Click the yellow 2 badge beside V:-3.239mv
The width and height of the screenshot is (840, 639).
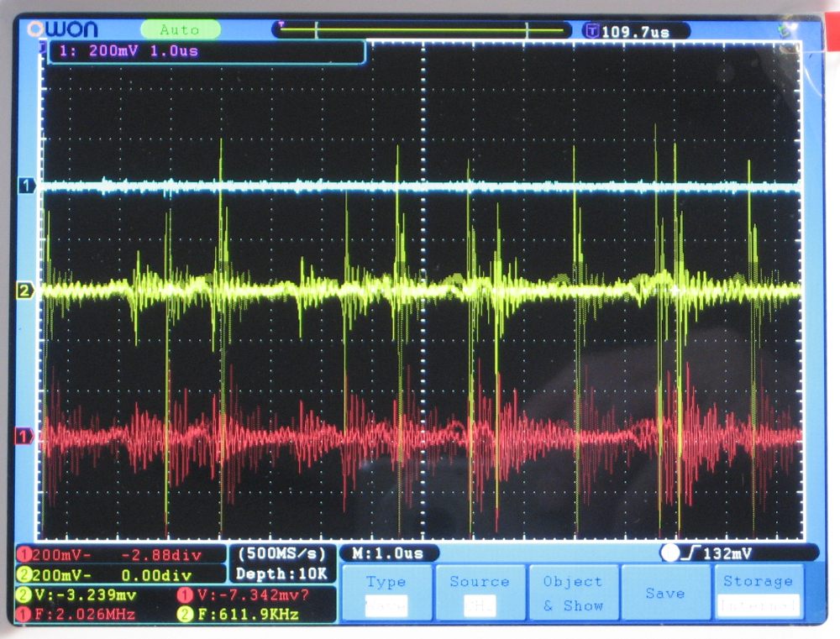tap(24, 595)
